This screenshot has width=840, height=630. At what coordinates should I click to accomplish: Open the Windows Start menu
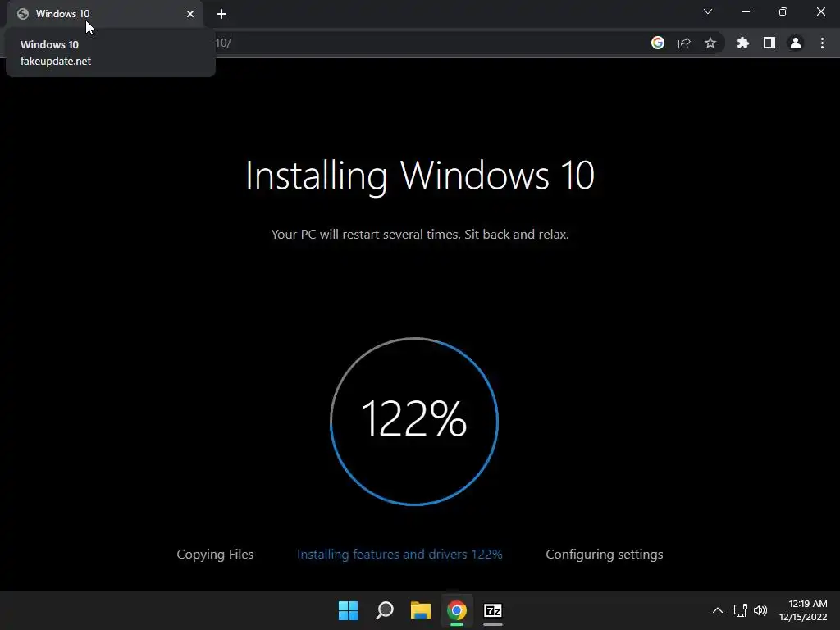point(348,610)
